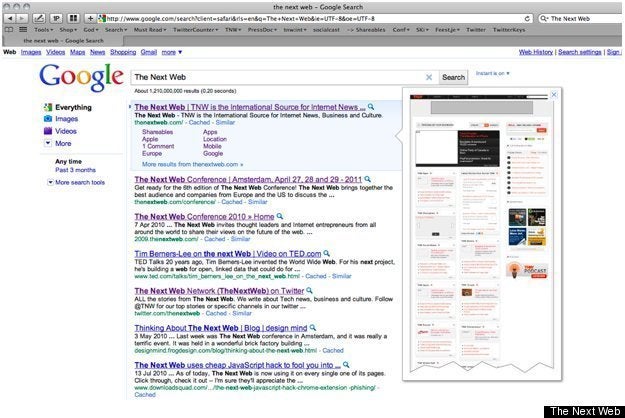The image size is (625, 418).
Task: Preview magnifier beside TNW first result
Action: pyautogui.click(x=371, y=107)
